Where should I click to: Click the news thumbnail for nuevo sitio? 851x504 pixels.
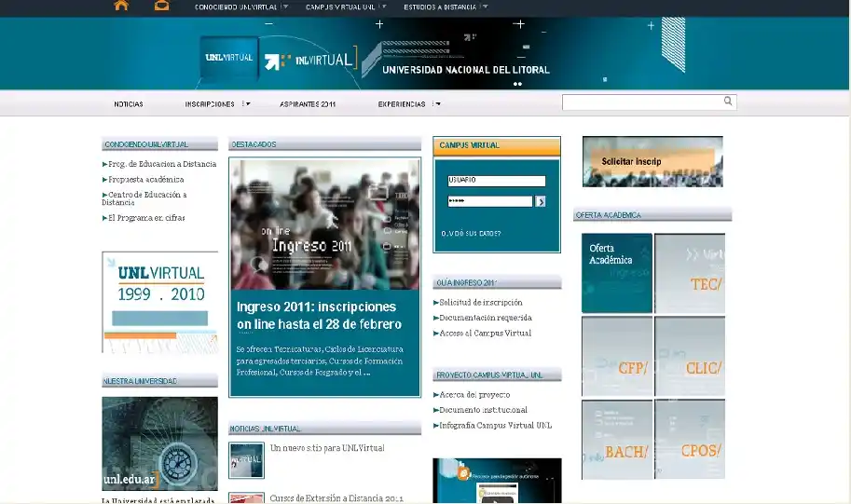tap(246, 460)
